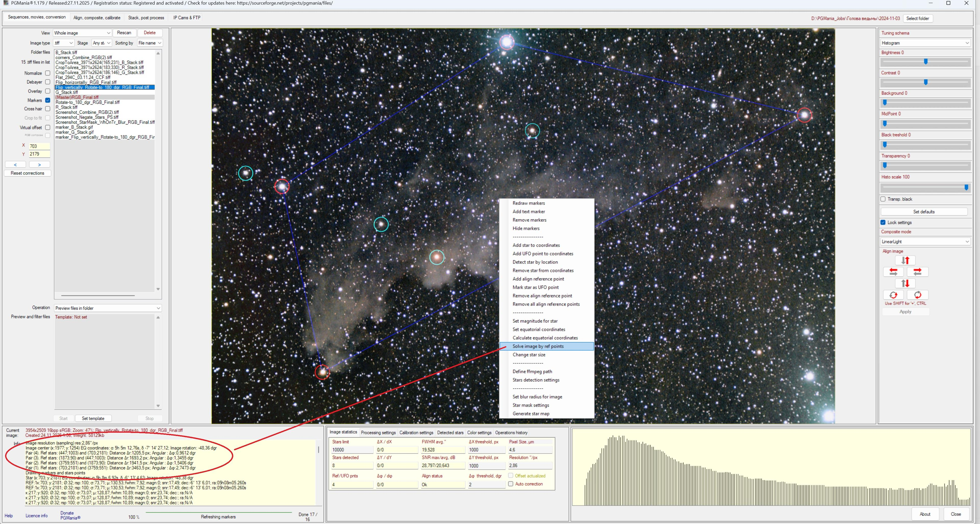Screen dimensions: 980x524
Task: Click the Brightness slider handle
Action: (x=926, y=61)
